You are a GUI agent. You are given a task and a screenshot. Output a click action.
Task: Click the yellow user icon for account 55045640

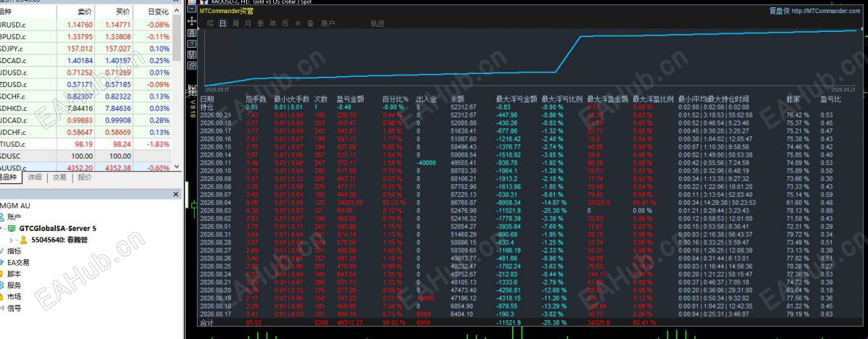click(x=24, y=240)
